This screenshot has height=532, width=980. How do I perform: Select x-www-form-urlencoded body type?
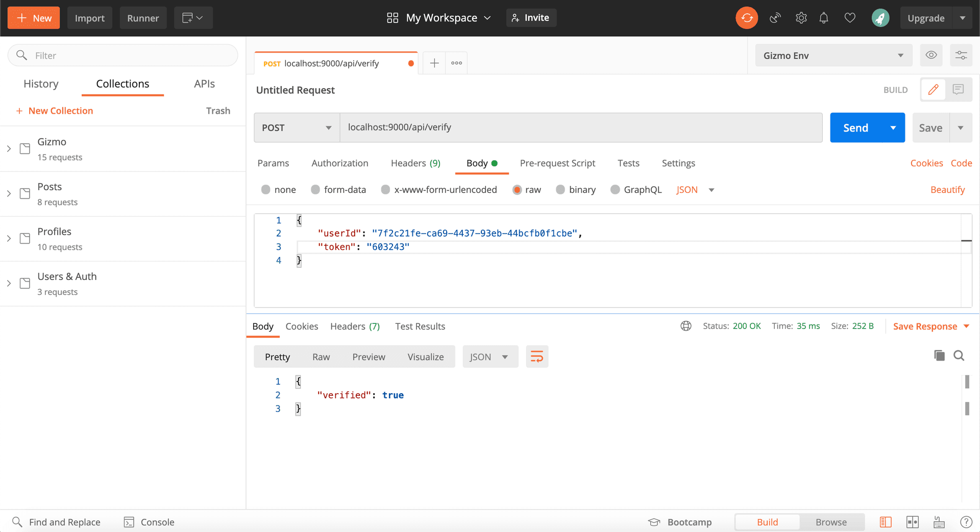(x=386, y=190)
